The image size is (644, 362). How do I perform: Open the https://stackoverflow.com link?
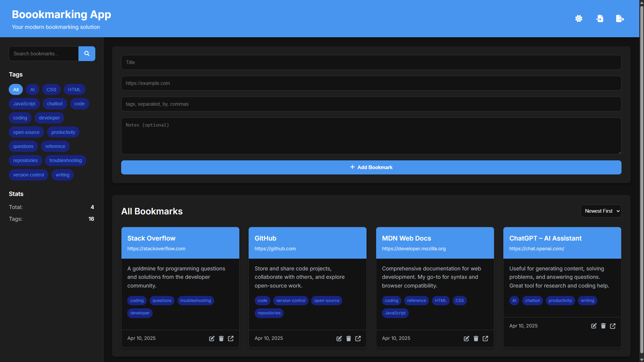point(156,249)
